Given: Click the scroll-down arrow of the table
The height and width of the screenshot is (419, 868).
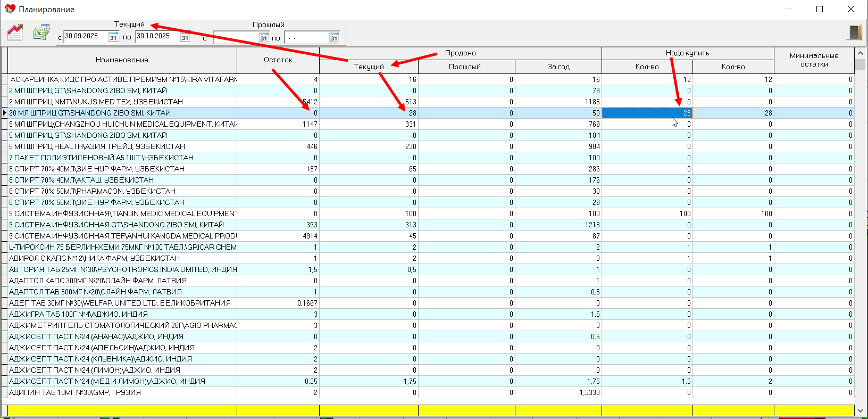Looking at the screenshot, I should point(861,410).
